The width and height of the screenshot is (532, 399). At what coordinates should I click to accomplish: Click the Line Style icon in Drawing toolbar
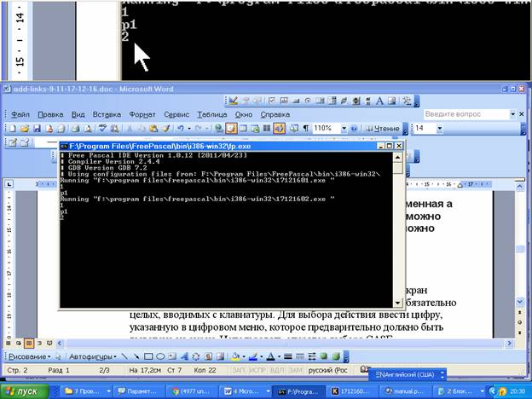pos(288,356)
